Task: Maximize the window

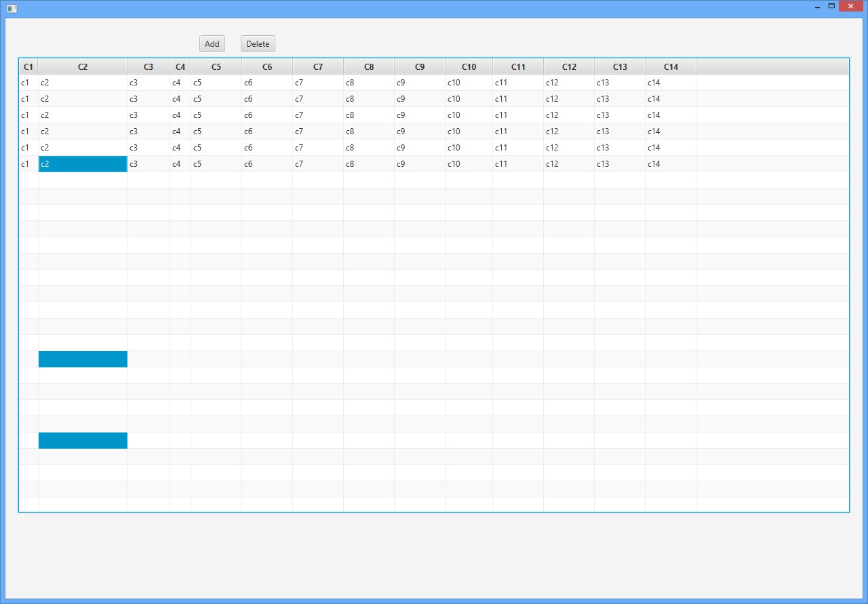Action: (x=831, y=6)
